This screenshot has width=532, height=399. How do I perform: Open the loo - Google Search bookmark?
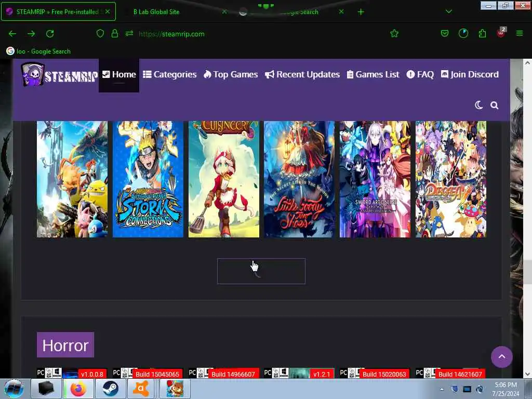[x=38, y=51]
